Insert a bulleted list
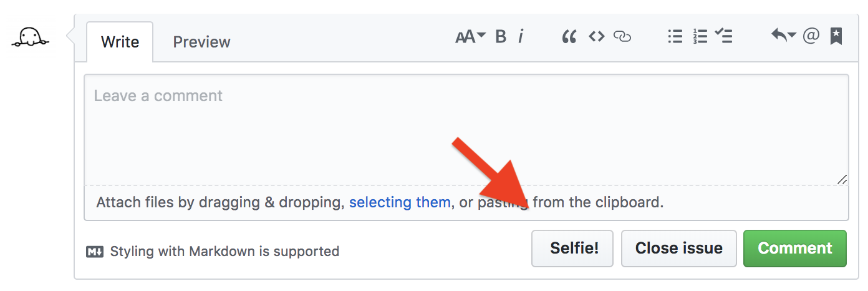Image resolution: width=868 pixels, height=291 pixels. [675, 37]
